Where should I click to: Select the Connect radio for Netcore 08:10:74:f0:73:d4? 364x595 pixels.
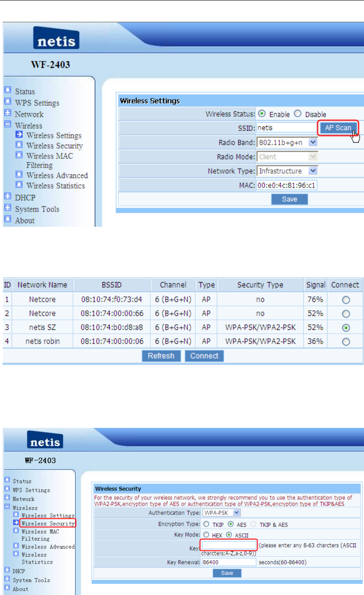click(x=346, y=300)
